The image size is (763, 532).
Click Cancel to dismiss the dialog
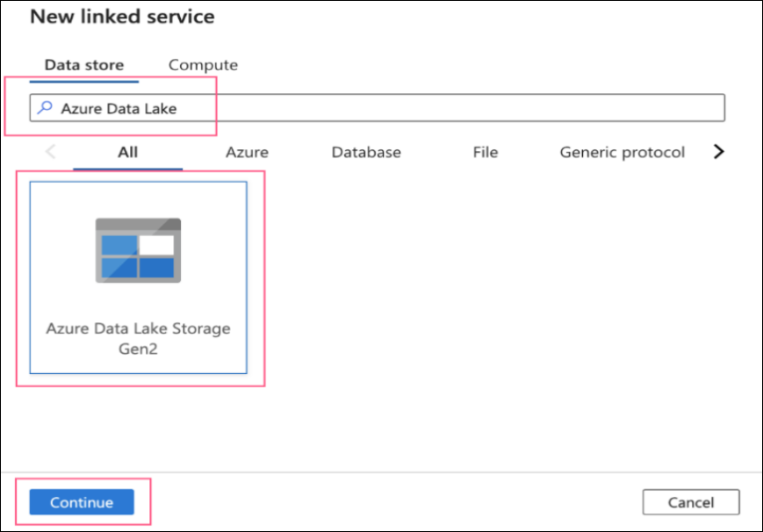point(691,502)
